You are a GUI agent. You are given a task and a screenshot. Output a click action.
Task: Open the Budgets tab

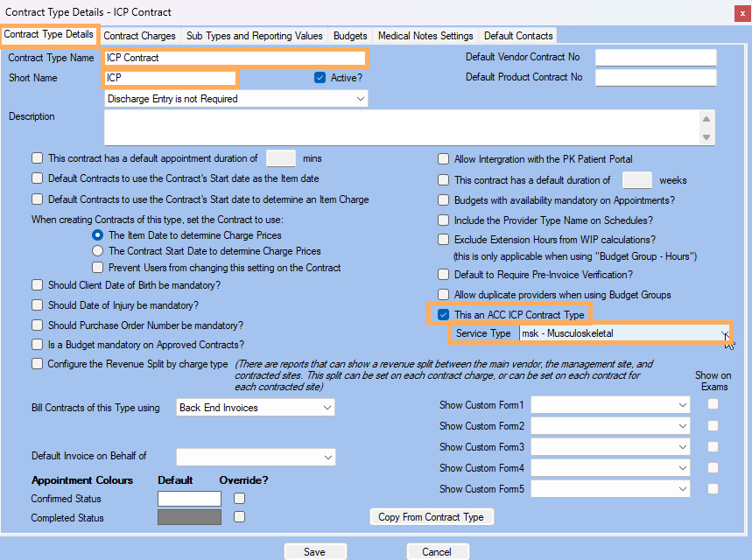(x=350, y=36)
